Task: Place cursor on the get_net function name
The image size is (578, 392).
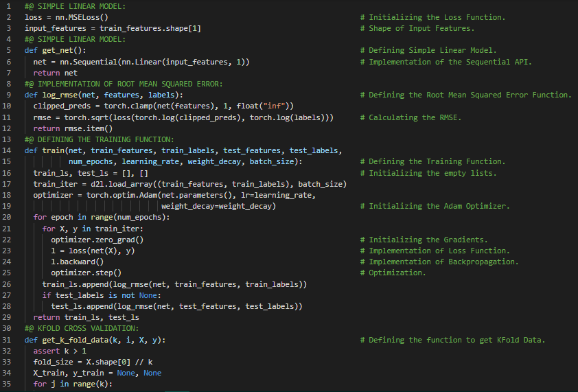Action: [x=58, y=50]
